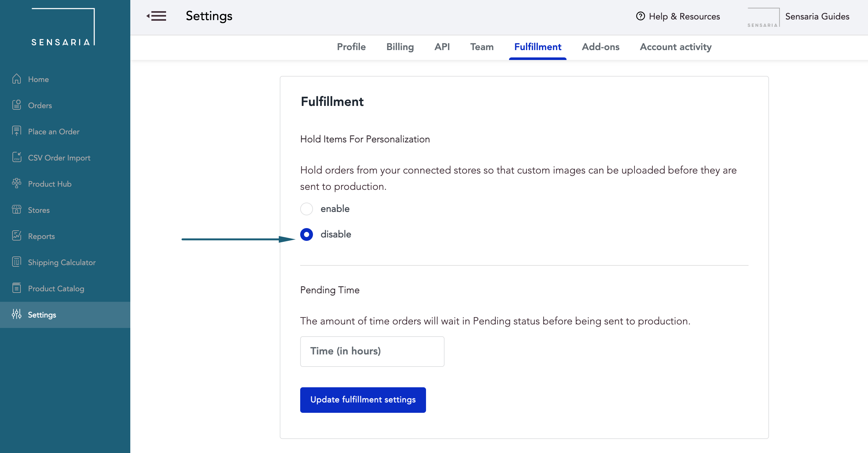The height and width of the screenshot is (453, 868).
Task: Open Help & Resources link
Action: 678,16
